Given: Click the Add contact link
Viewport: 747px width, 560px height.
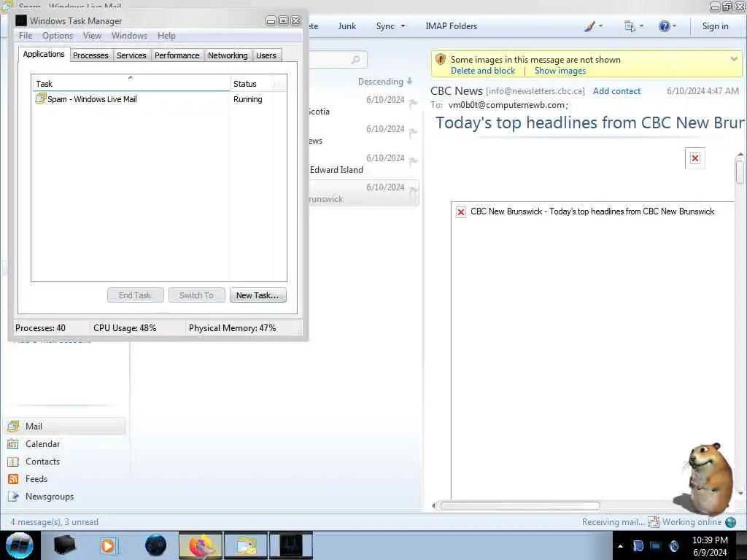Looking at the screenshot, I should point(616,91).
